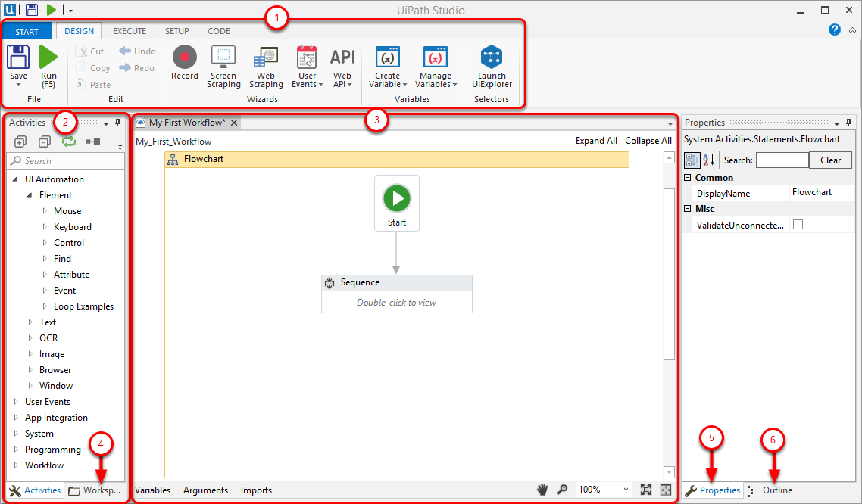This screenshot has height=504, width=862.
Task: Copy the selected activity
Action: (93, 68)
